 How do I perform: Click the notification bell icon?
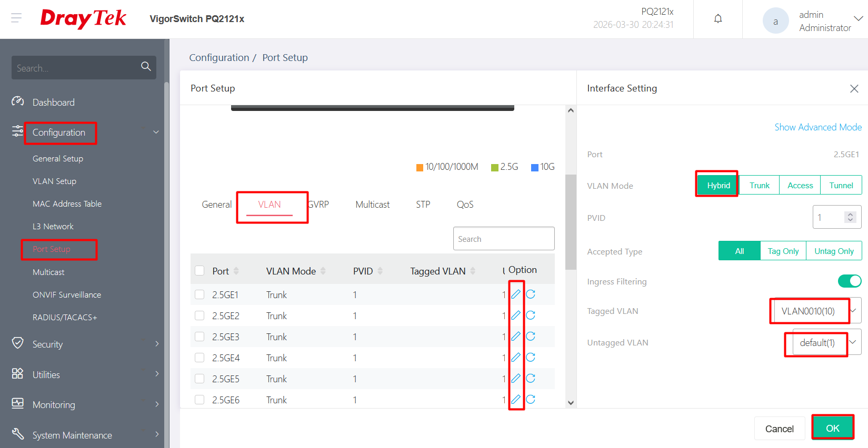point(717,19)
